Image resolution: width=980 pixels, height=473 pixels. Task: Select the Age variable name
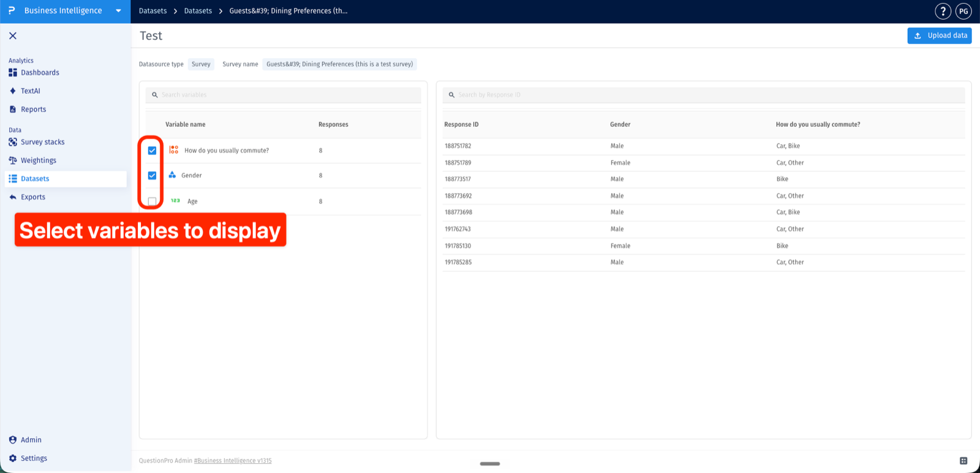[x=192, y=201]
